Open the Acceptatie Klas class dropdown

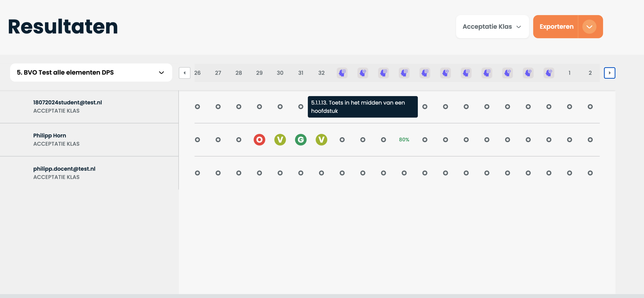[x=492, y=27]
